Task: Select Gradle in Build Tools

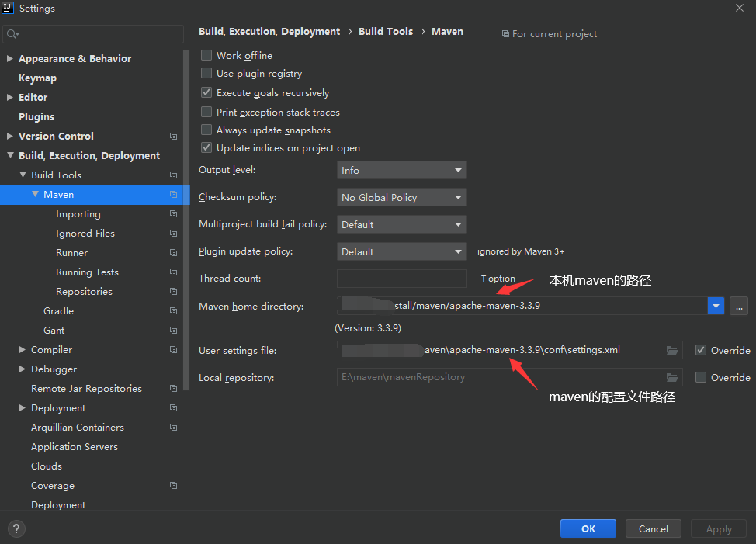Action: click(58, 310)
